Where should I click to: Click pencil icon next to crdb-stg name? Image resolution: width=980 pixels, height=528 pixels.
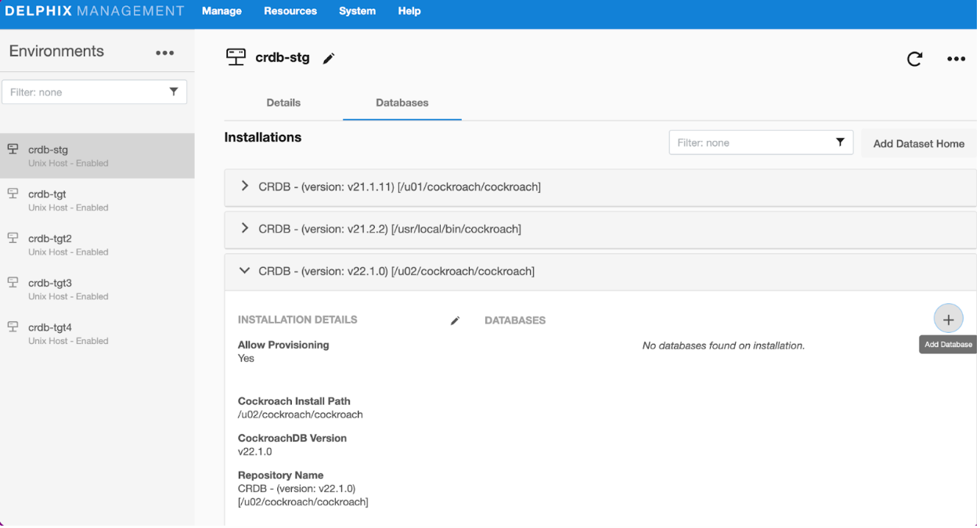pos(329,59)
